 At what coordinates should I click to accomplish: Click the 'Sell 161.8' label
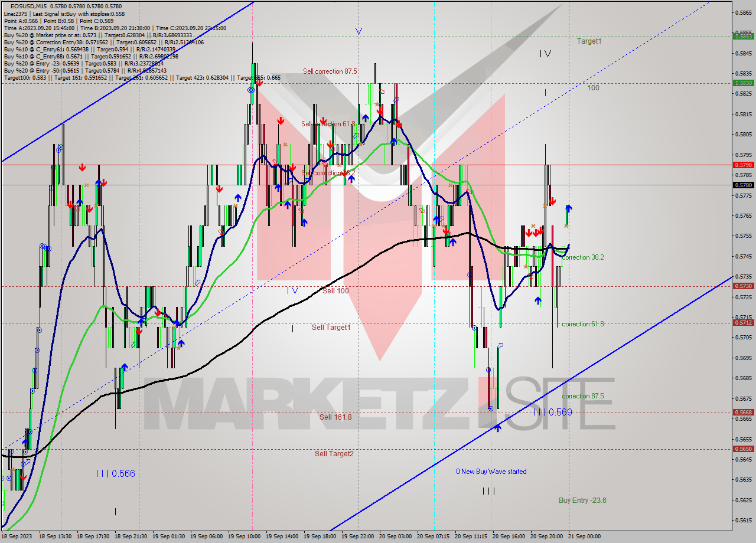pos(335,417)
